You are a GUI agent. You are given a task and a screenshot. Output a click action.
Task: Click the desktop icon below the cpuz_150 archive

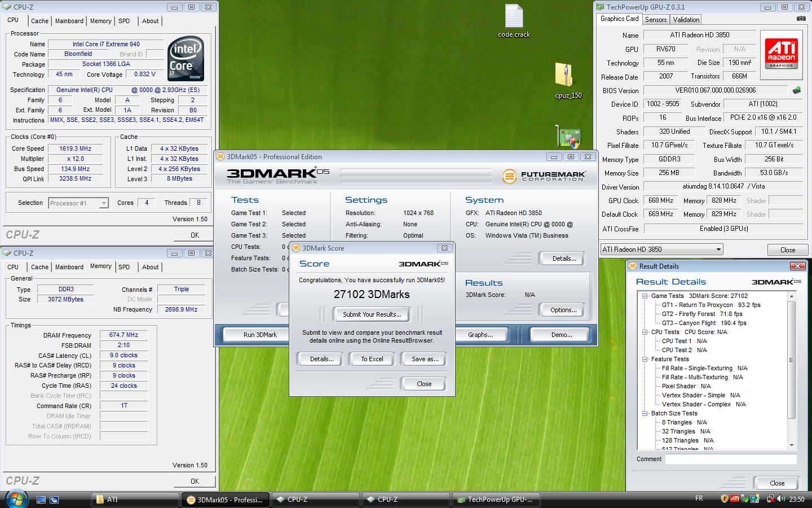coord(568,137)
